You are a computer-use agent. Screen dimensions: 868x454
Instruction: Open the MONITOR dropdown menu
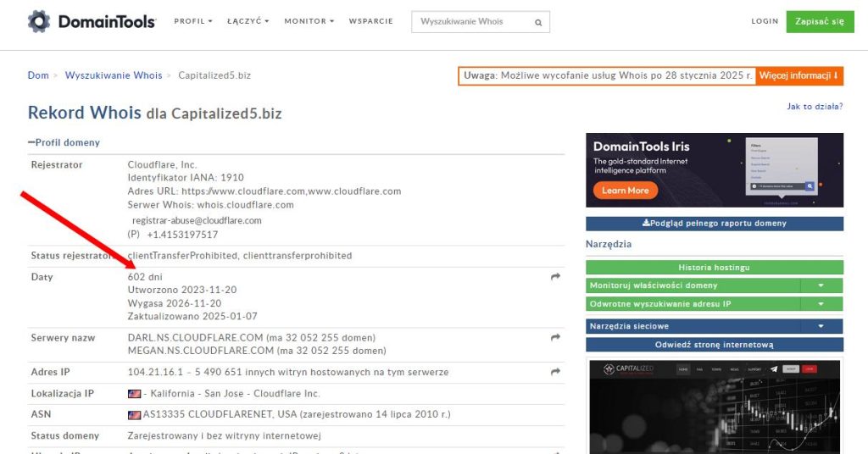(x=309, y=21)
